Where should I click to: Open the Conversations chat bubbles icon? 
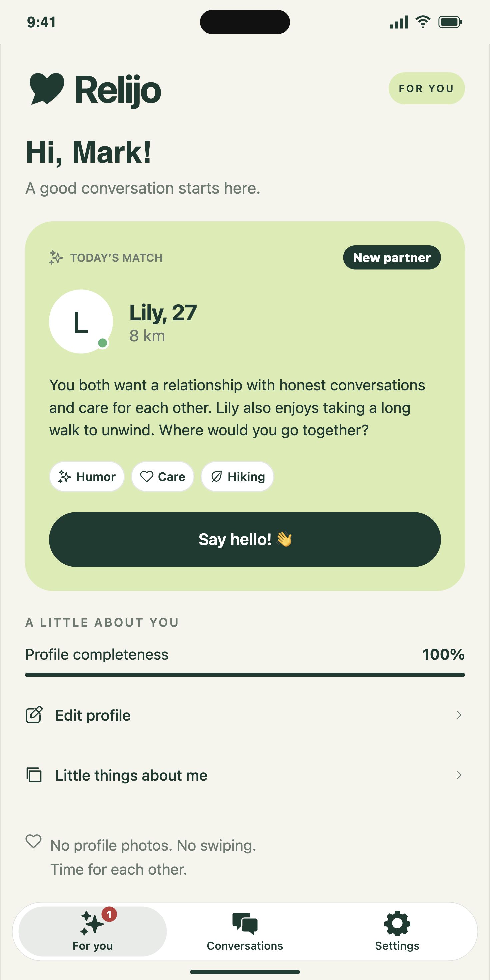tap(245, 923)
